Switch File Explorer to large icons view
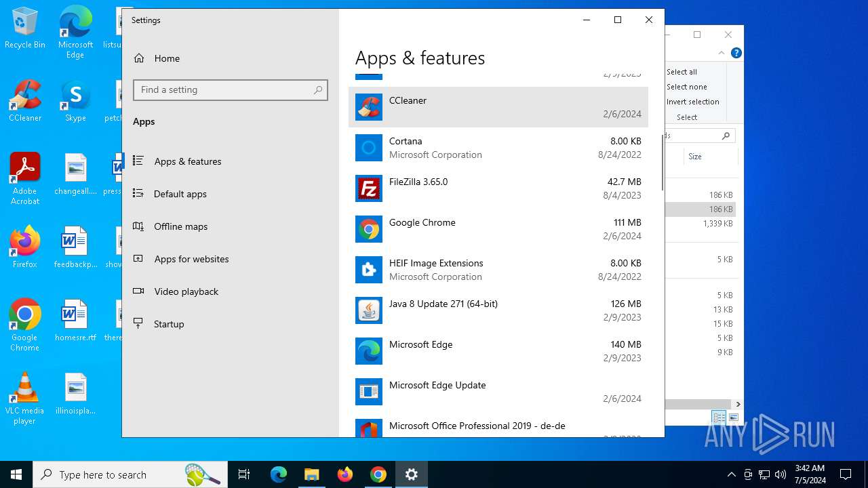This screenshot has width=868, height=488. (733, 418)
